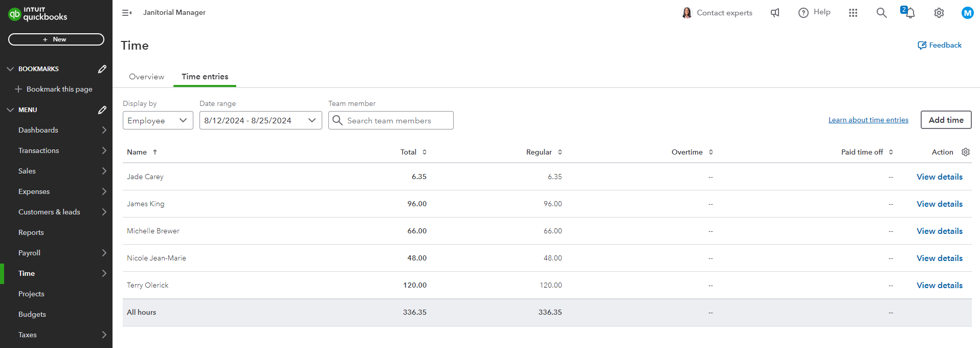This screenshot has width=980, height=348.
Task: Open the Date range dropdown
Action: [x=260, y=120]
